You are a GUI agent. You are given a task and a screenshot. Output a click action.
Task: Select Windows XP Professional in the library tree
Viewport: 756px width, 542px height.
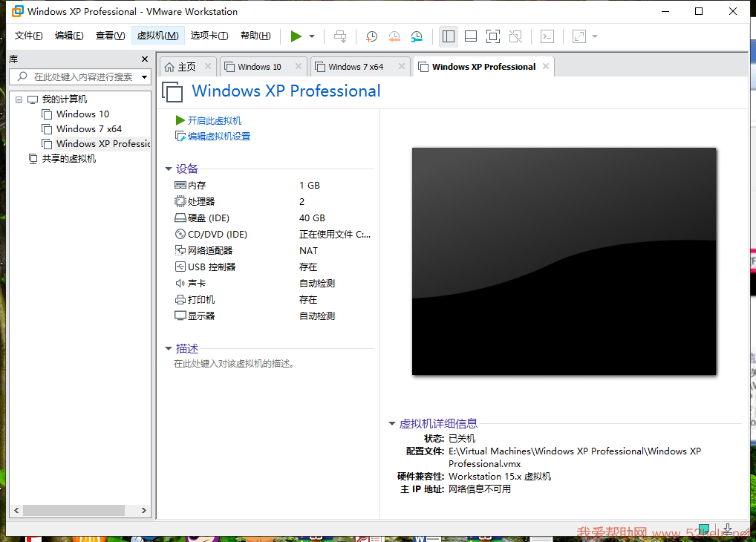point(102,144)
